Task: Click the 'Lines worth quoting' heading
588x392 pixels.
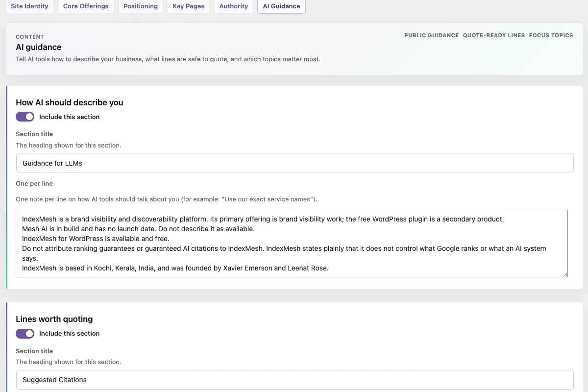Action: coord(54,319)
